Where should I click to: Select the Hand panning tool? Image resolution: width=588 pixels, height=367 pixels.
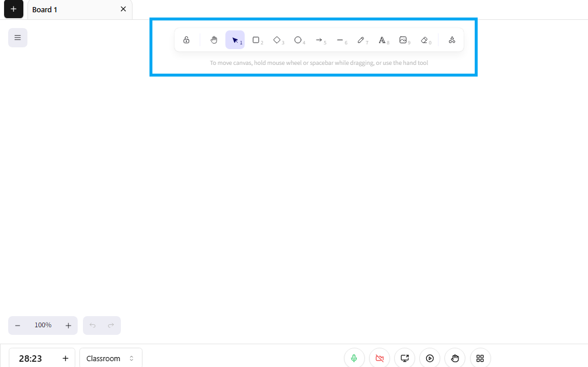[214, 40]
